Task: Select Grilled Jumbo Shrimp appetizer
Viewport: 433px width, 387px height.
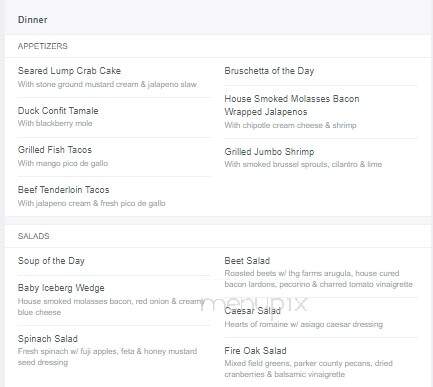Action: pyautogui.click(x=269, y=152)
